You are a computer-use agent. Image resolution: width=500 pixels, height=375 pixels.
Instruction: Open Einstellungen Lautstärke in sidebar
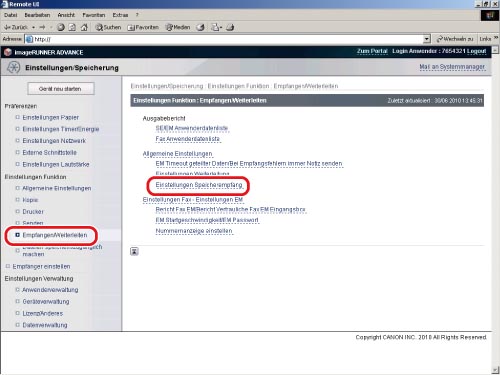(56, 165)
